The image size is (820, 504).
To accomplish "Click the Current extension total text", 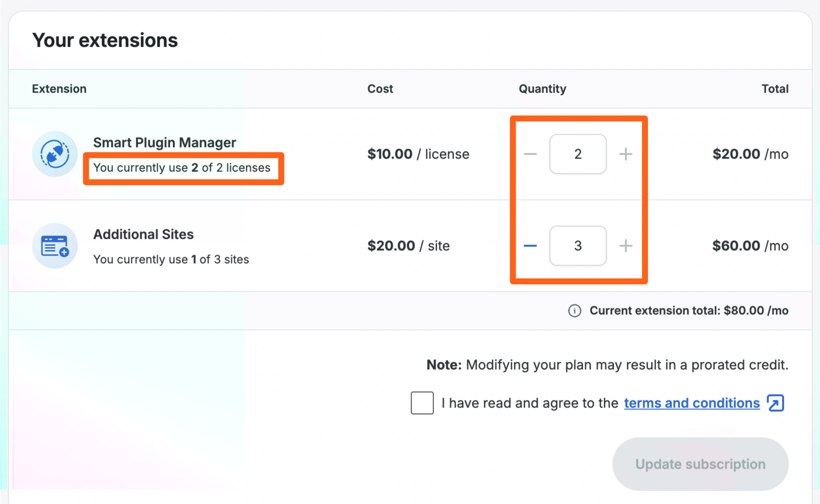I will point(689,311).
